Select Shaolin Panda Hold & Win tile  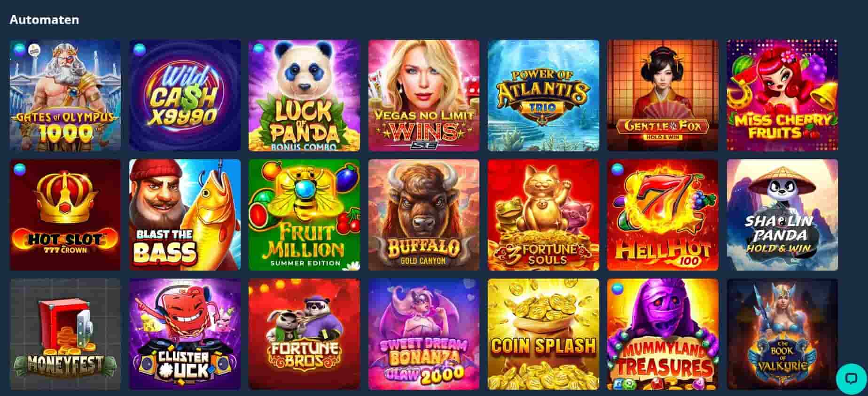click(782, 215)
